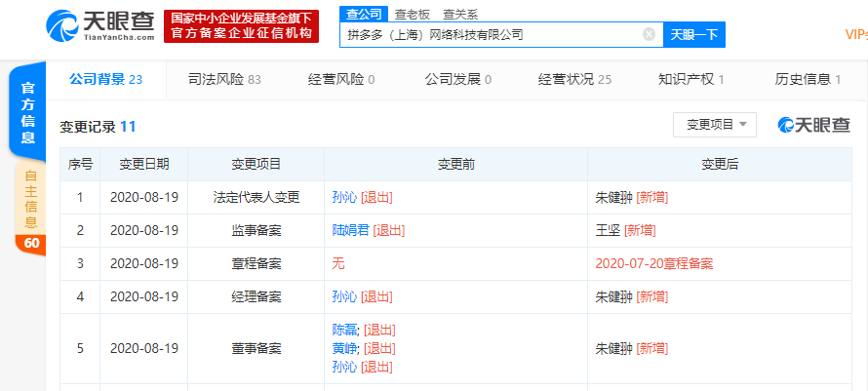The width and height of the screenshot is (868, 391).
Task: Go to the 知识产权 tab
Action: pos(691,79)
